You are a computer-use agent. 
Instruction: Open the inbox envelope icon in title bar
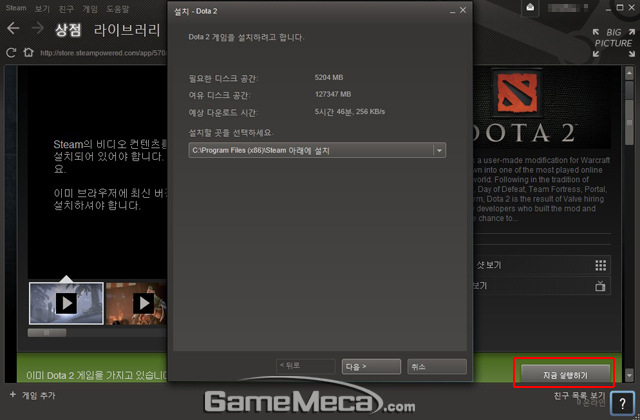530,7
